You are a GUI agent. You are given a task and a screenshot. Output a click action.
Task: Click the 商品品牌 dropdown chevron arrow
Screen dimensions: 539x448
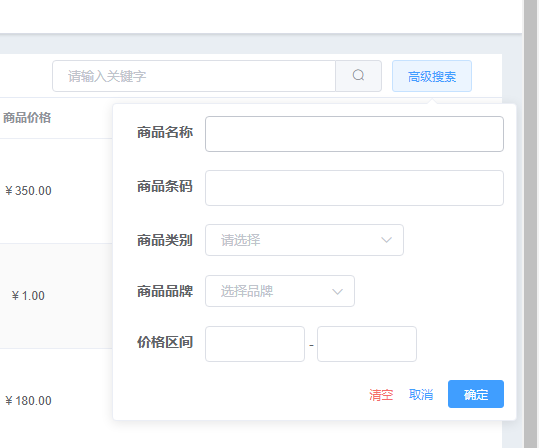337,291
